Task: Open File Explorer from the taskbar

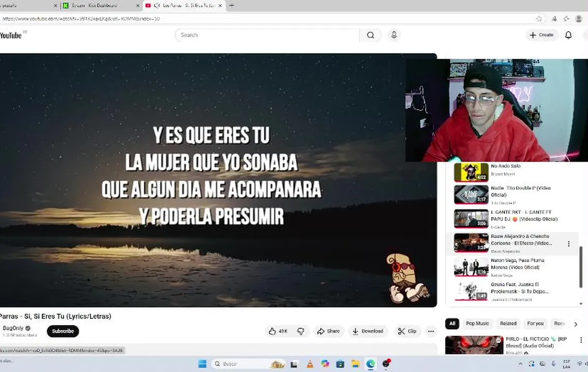Action: pyautogui.click(x=355, y=364)
